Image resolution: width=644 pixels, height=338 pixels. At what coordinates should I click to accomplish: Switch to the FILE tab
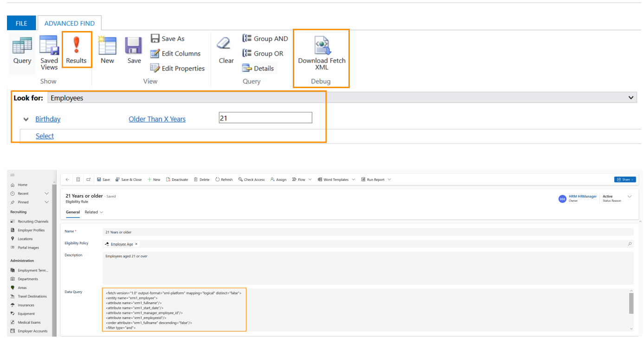click(21, 23)
